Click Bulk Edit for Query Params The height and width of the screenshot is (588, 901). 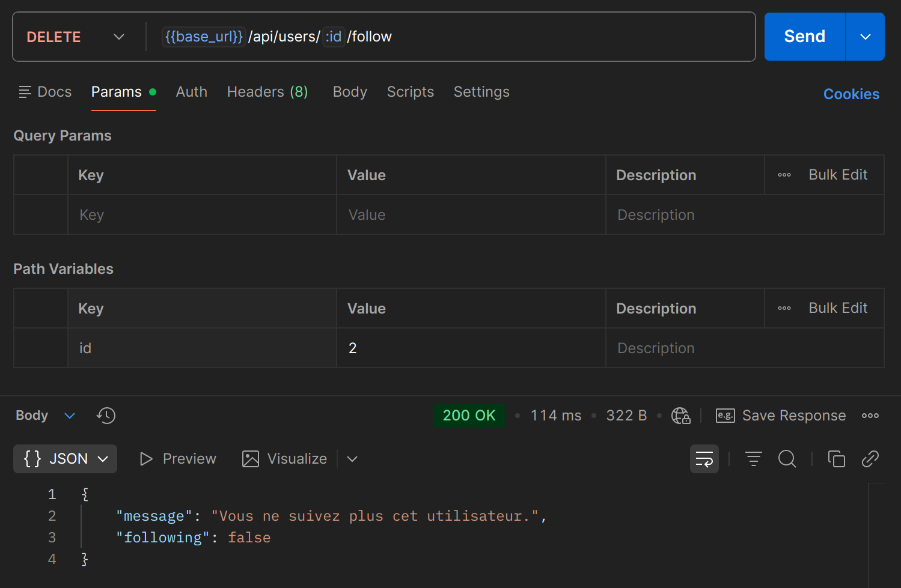pyautogui.click(x=838, y=175)
